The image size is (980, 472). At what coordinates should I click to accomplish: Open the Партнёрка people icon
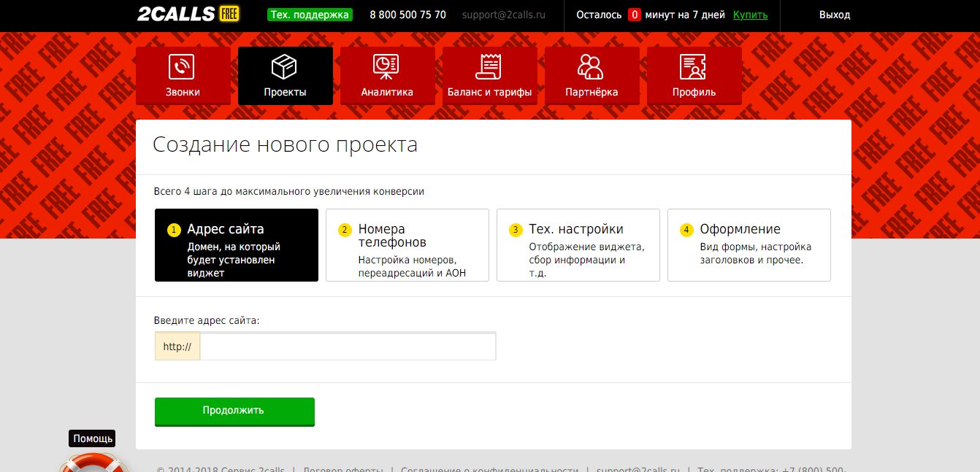point(591,67)
